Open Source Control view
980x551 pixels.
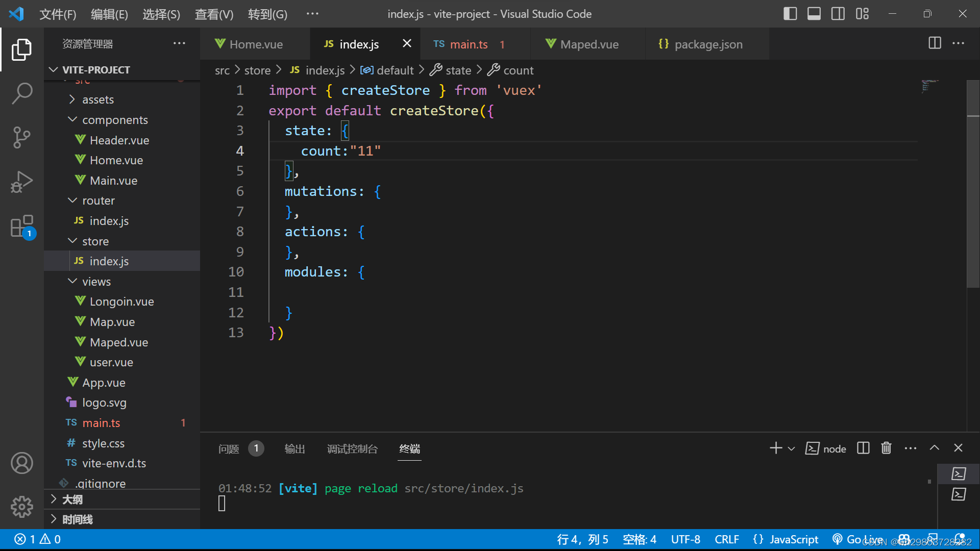click(x=21, y=138)
